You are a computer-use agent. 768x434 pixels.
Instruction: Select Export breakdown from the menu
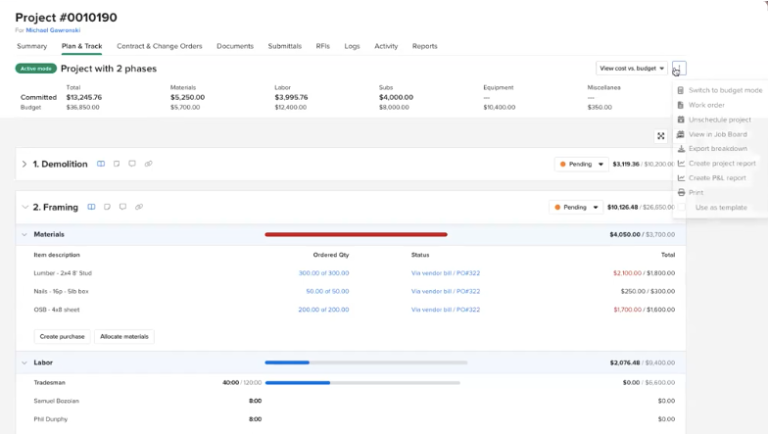click(x=717, y=148)
